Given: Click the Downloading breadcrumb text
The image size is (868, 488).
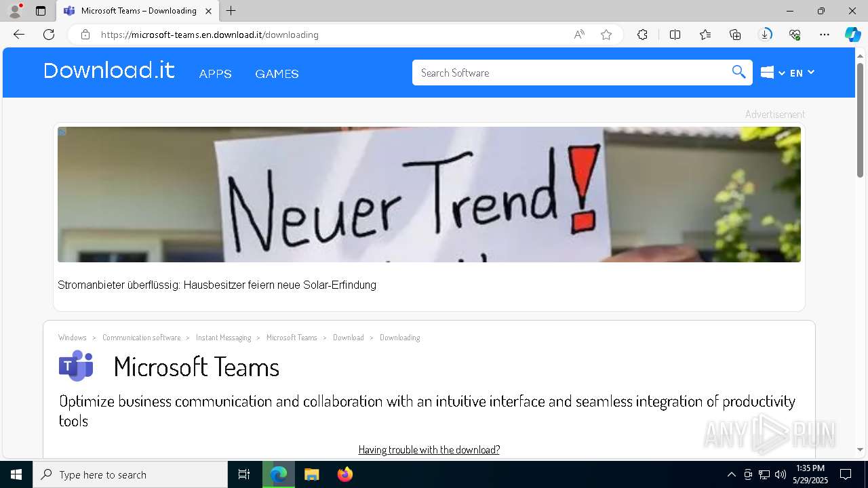Looking at the screenshot, I should pyautogui.click(x=399, y=338).
